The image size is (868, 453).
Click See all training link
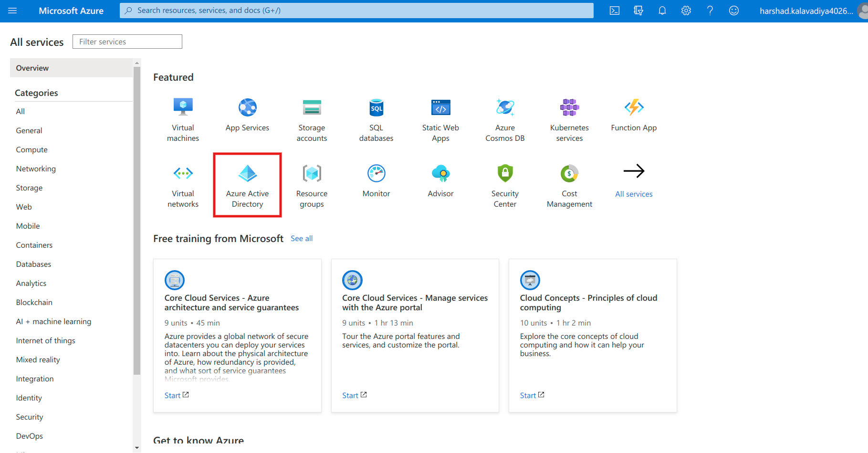pos(302,238)
